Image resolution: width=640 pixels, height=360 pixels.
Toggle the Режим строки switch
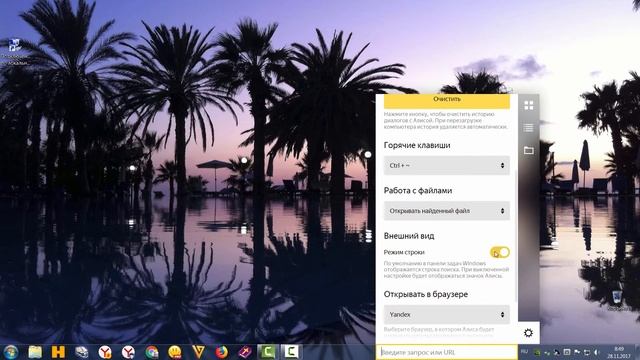500,252
